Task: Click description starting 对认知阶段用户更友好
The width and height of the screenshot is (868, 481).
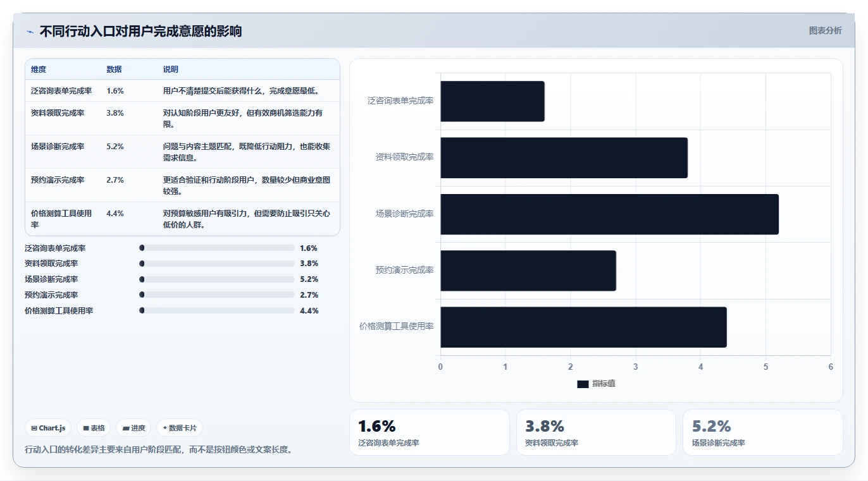Action: pyautogui.click(x=243, y=119)
